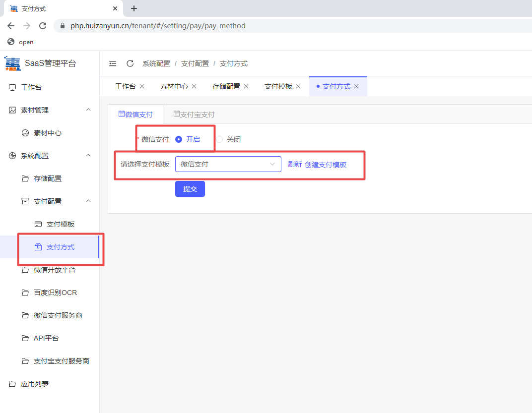Click the page reload icon beside breadcrumbs
This screenshot has height=413, width=532.
(130, 63)
